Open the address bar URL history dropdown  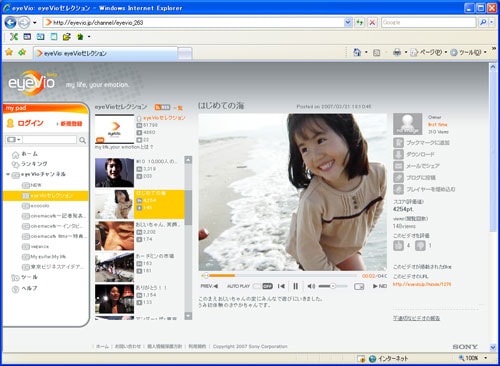coord(348,22)
